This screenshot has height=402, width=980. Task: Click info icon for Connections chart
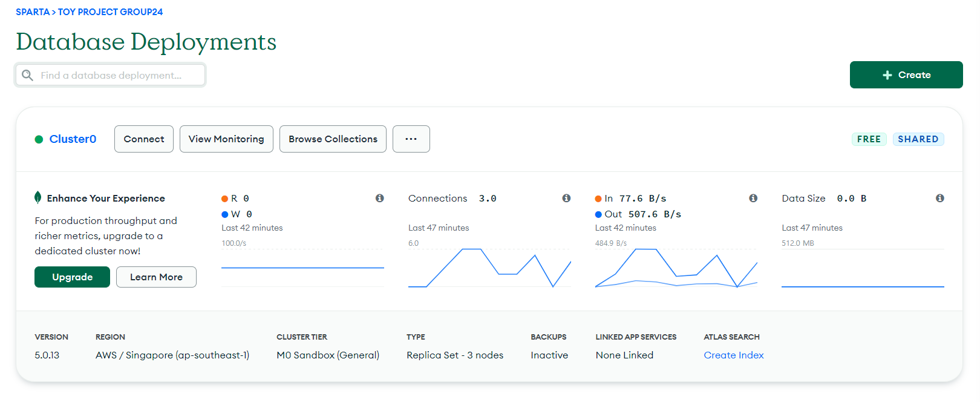click(x=566, y=198)
